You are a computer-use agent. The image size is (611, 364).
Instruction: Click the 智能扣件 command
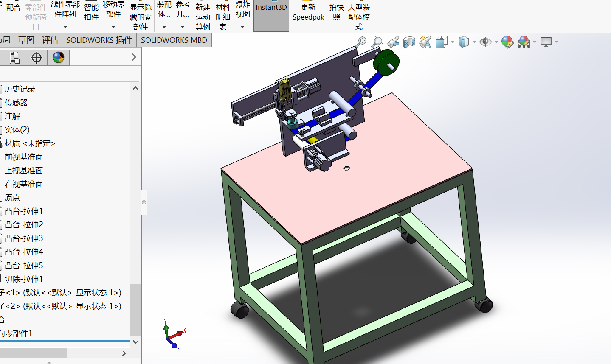(91, 12)
